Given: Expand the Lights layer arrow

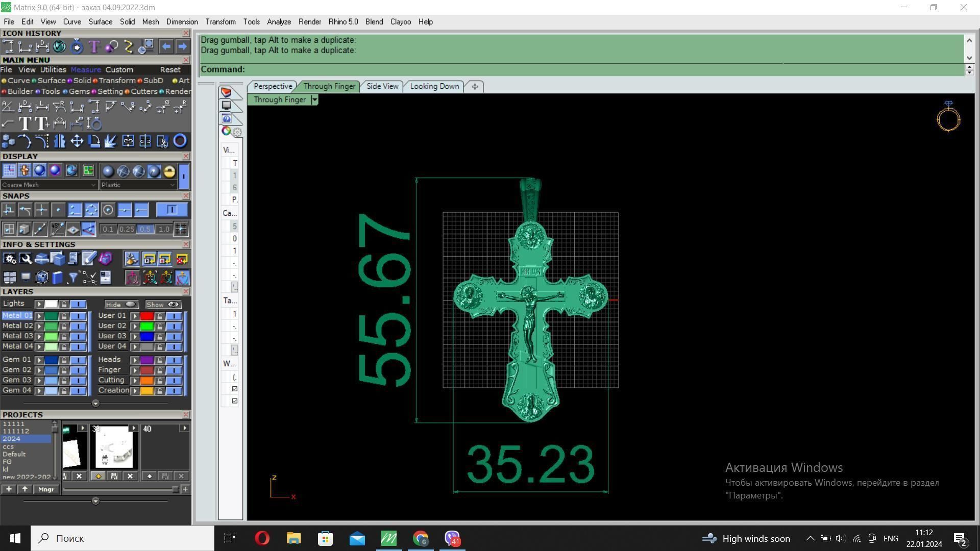Looking at the screenshot, I should 39,305.
